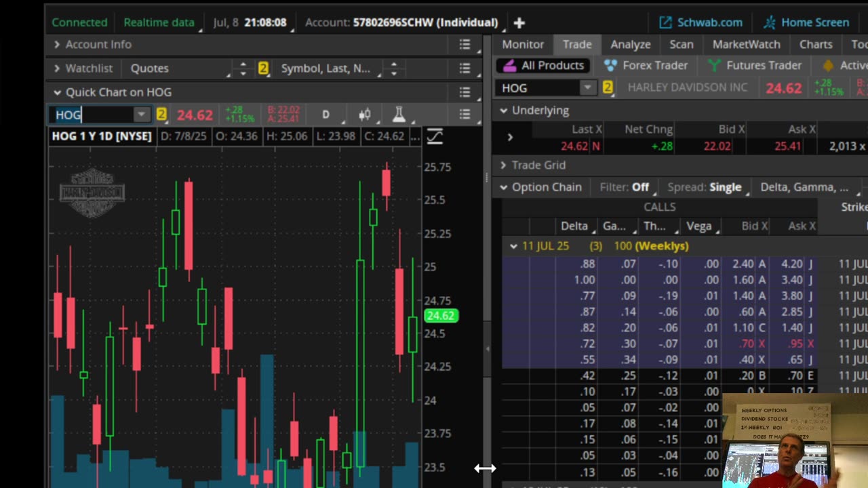Switch to the Scan tab
868x488 pixels.
coord(682,44)
